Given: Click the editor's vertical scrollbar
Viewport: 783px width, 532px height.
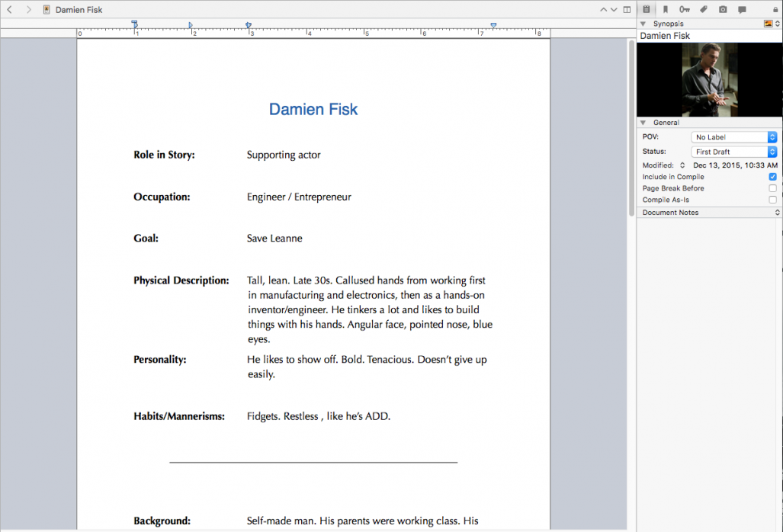Looking at the screenshot, I should 632,128.
